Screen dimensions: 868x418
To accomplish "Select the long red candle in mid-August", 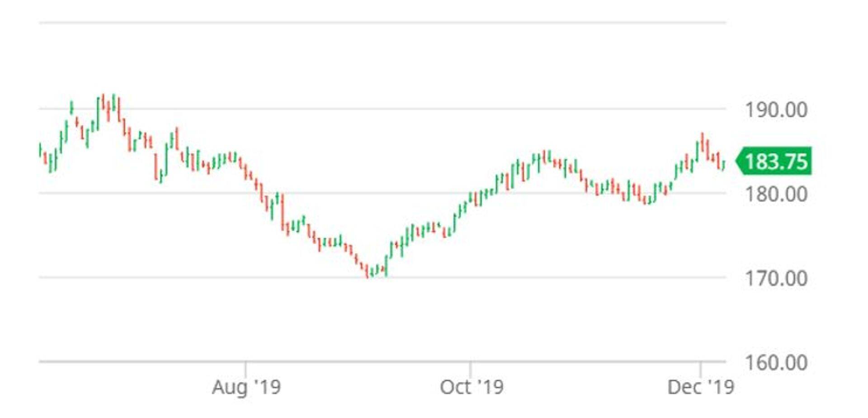I will (x=283, y=212).
